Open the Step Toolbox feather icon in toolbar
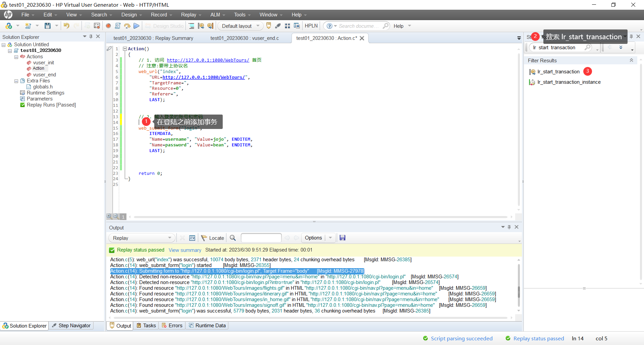Viewport: 644px width, 345px height. pyautogui.click(x=278, y=26)
